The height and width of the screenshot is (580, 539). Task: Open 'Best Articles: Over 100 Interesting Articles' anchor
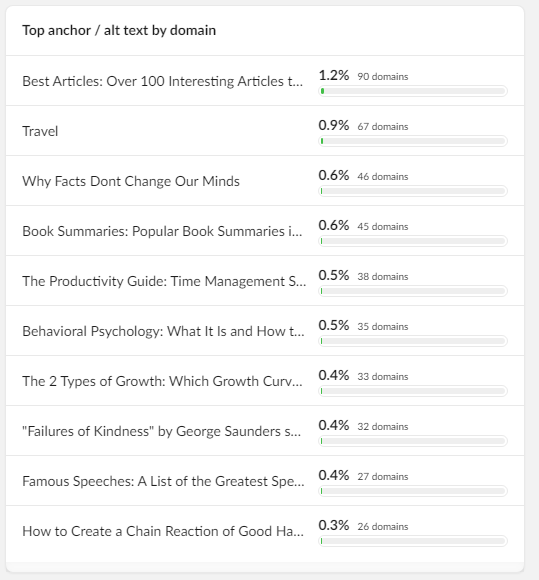point(162,81)
